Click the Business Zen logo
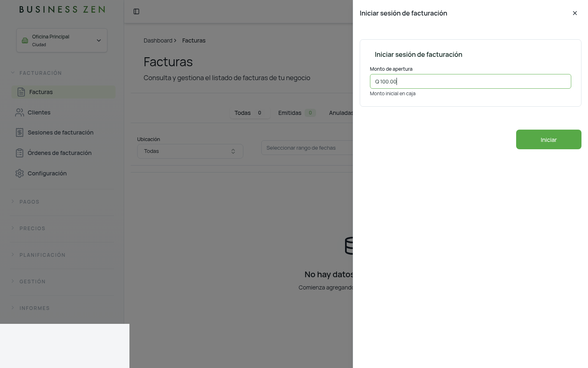Viewport: 588px width, 368px height. [x=62, y=9]
